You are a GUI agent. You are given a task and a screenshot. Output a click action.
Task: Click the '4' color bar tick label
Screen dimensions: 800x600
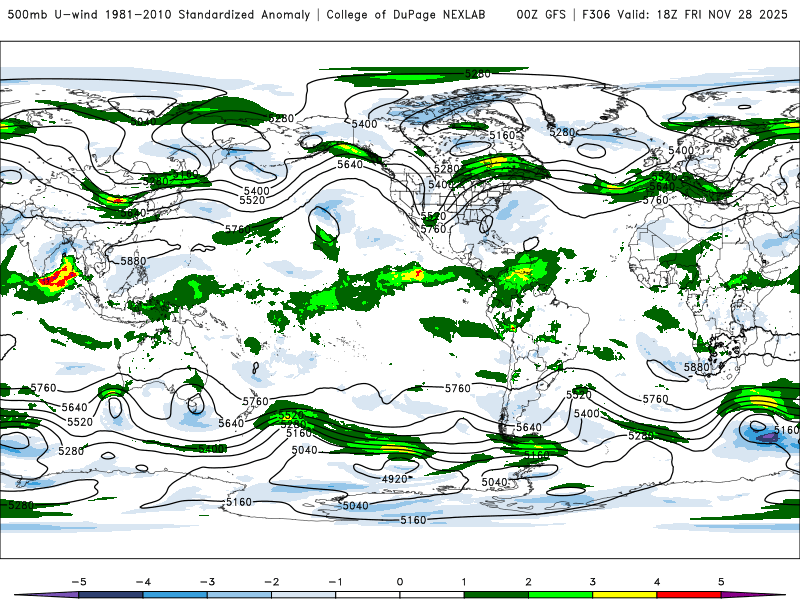point(657,582)
